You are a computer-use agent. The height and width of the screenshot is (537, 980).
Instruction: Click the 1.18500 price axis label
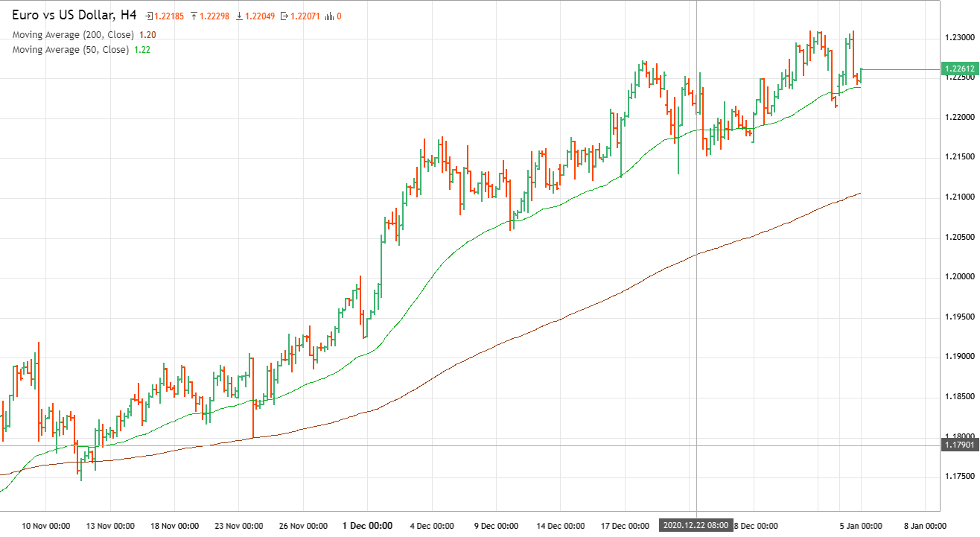click(x=958, y=397)
